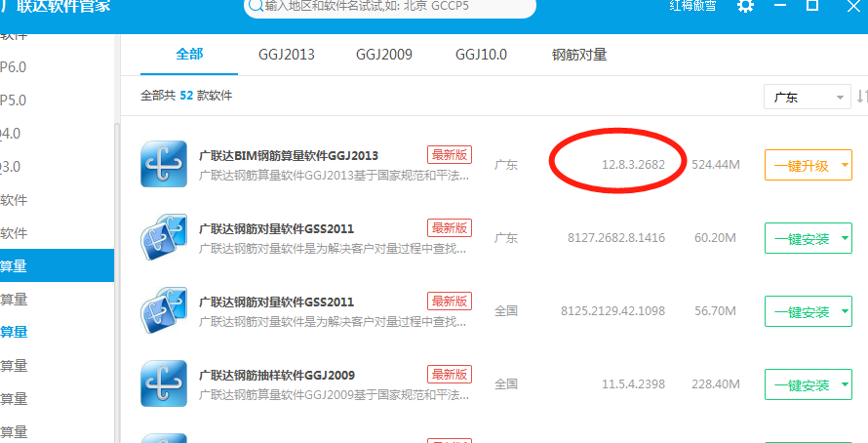The width and height of the screenshot is (868, 443).
Task: Expand install arrow for GGJ2009 228.40M row
Action: click(845, 384)
